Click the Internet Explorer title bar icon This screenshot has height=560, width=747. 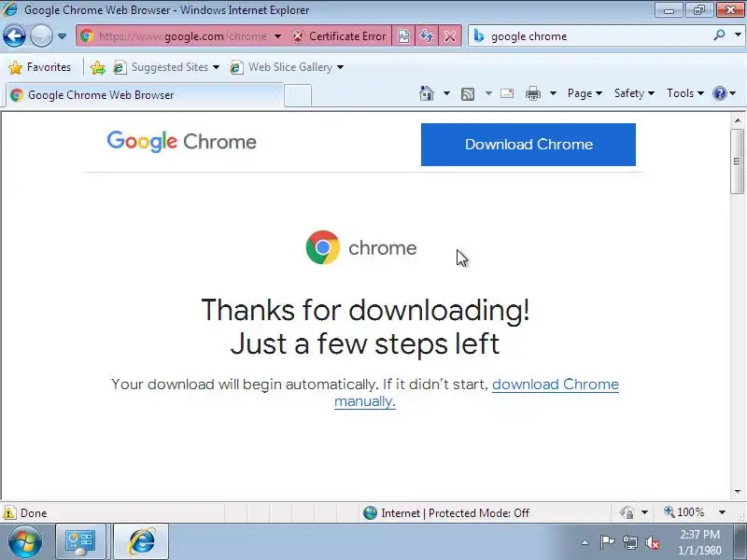[10, 9]
